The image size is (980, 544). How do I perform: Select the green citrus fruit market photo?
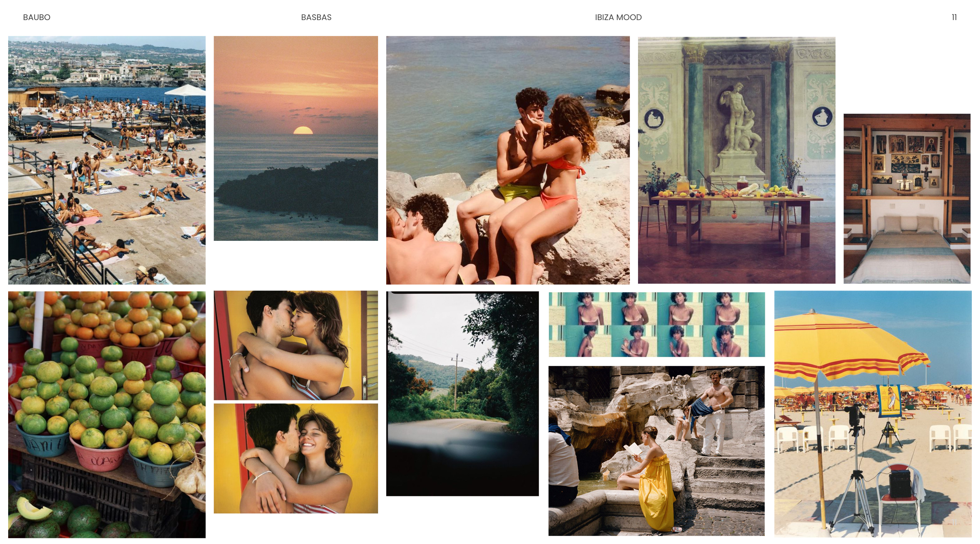[x=107, y=414]
